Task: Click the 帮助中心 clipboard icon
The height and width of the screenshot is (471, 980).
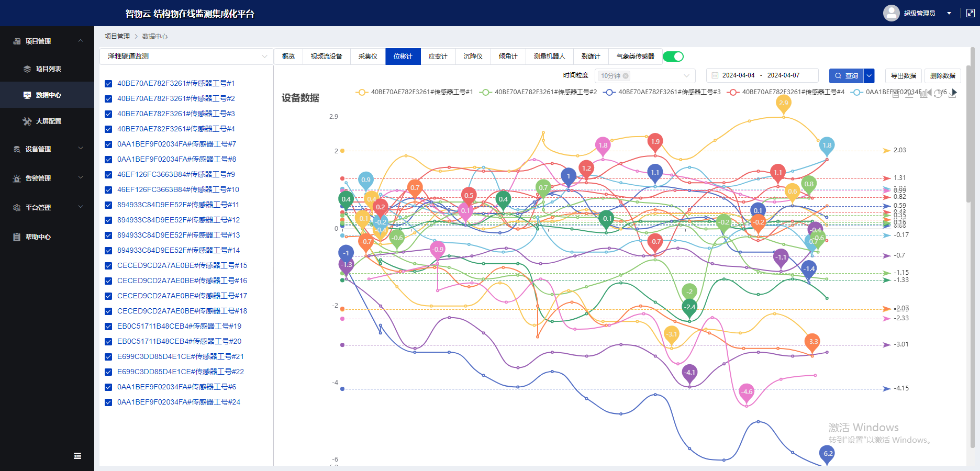Action: point(17,237)
